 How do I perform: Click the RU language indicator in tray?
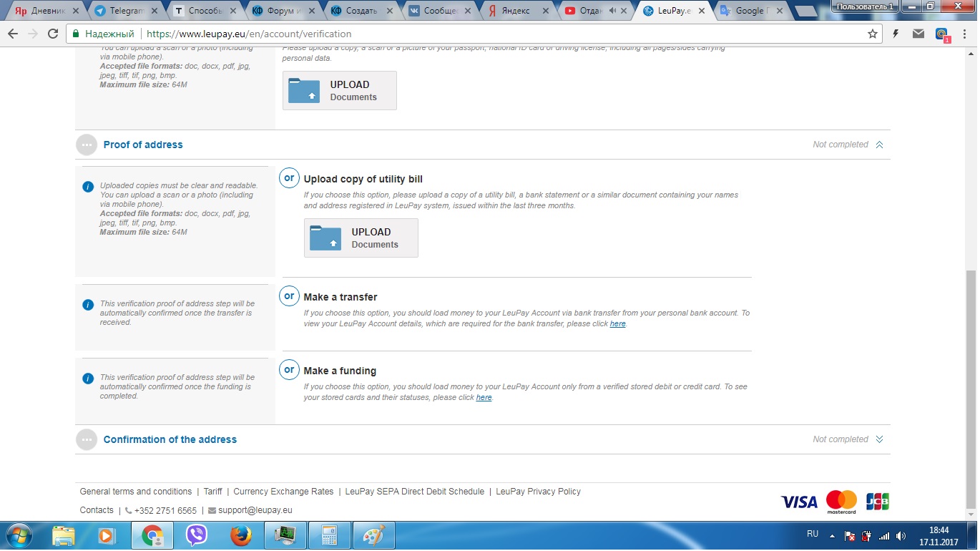pos(813,534)
